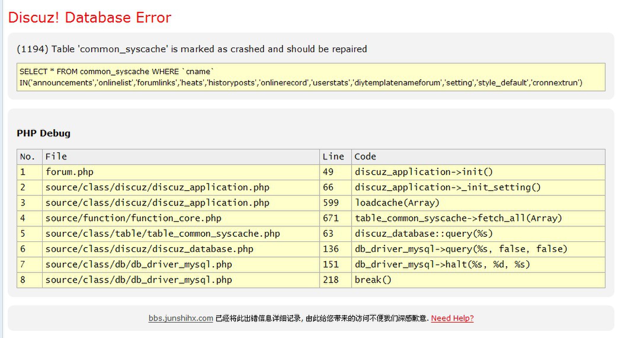
Task: Select line number 218 cell
Action: [x=335, y=280]
